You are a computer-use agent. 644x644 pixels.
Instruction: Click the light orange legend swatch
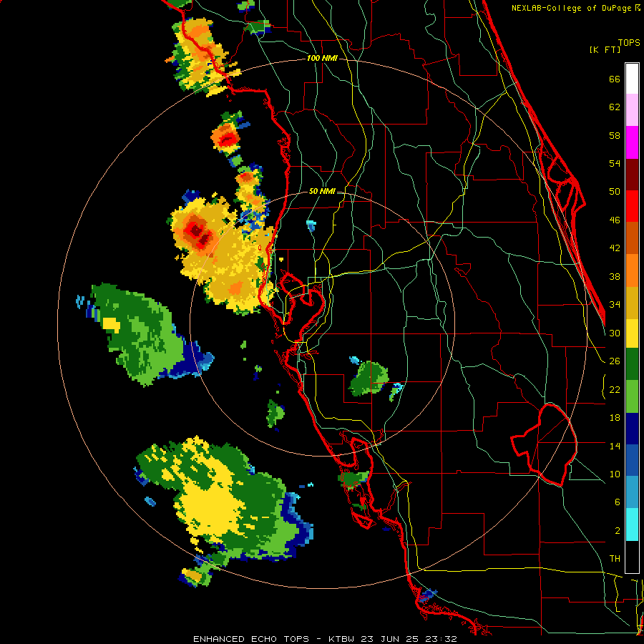(632, 270)
